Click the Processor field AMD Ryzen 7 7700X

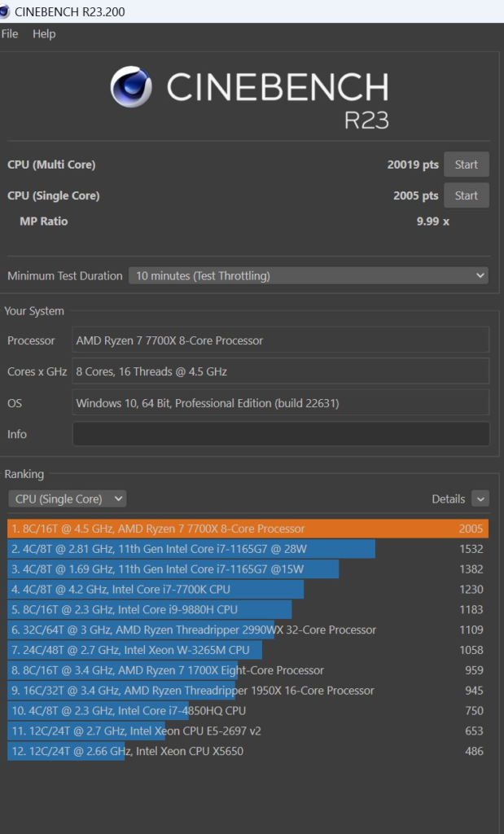(x=281, y=340)
